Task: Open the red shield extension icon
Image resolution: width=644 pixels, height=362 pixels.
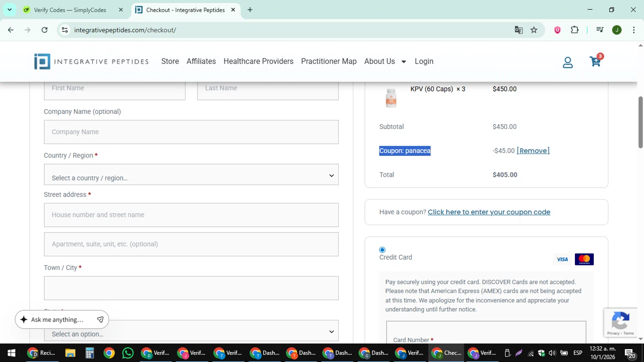Action: [557, 30]
